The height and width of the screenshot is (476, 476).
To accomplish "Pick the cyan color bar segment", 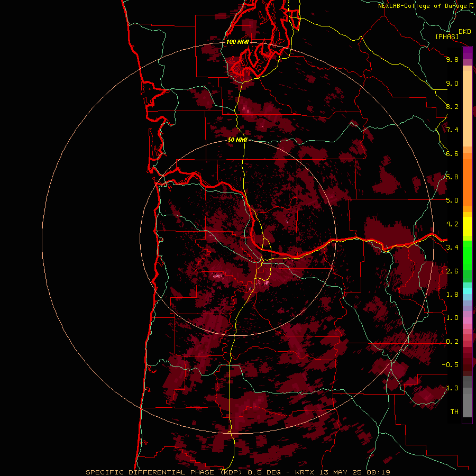I will coord(467,291).
